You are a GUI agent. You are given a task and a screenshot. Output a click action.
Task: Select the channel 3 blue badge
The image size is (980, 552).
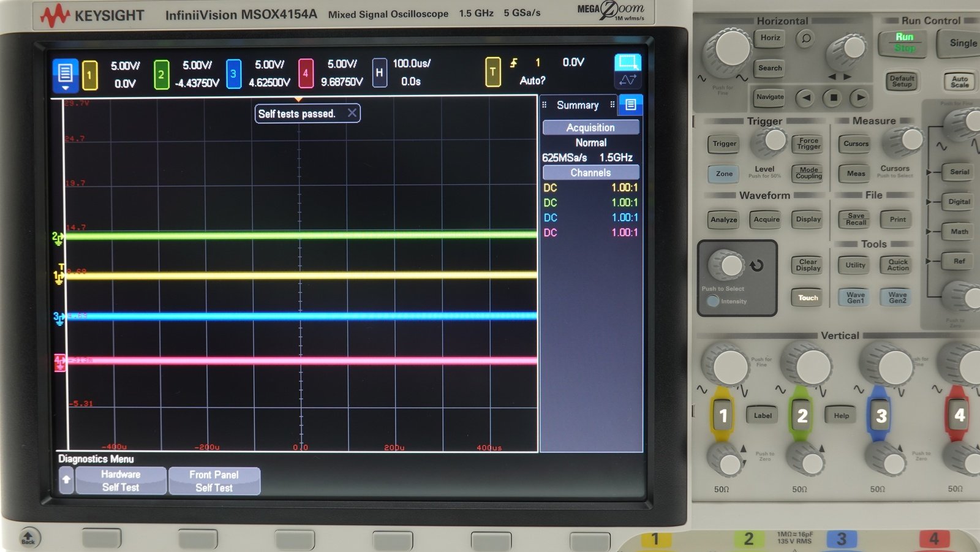[x=233, y=74]
